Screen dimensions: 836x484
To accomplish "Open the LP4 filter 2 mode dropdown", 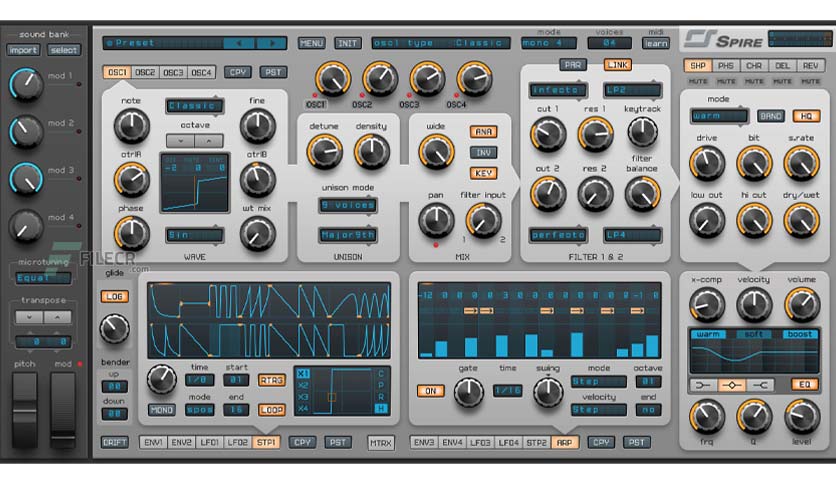I will coord(633,235).
